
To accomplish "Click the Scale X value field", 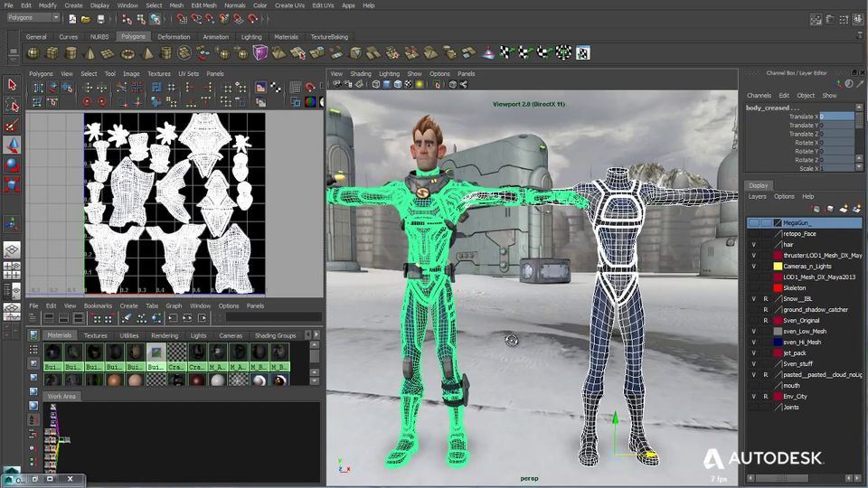I will click(836, 168).
